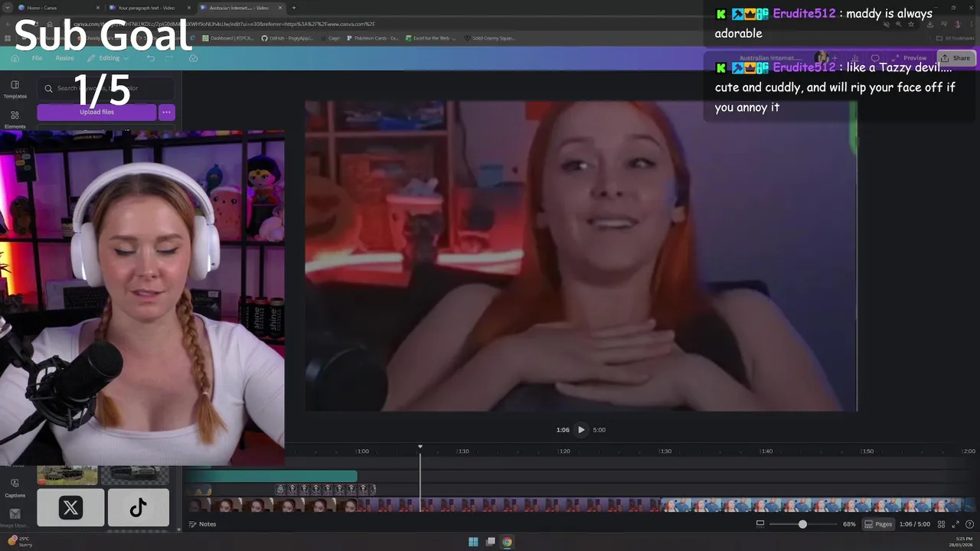Viewport: 980px width, 551px height.
Task: Open the help question mark icon
Action: pos(969,524)
